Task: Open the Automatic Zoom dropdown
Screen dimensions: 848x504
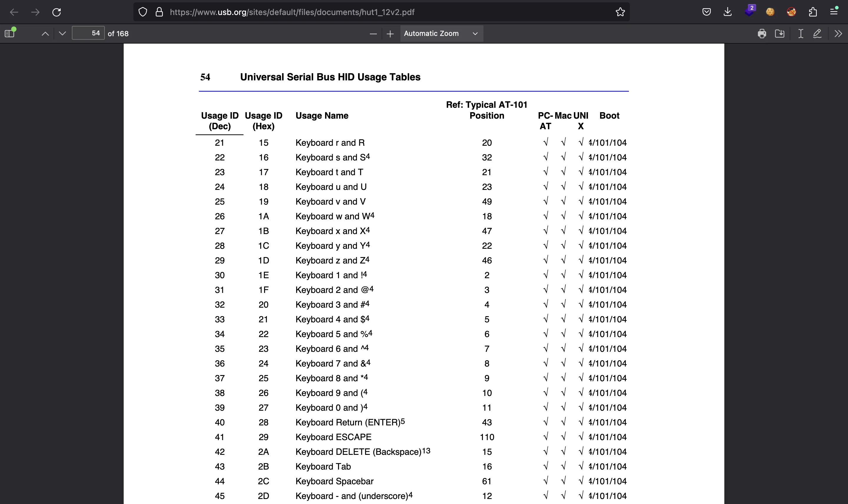Action: [x=441, y=34]
